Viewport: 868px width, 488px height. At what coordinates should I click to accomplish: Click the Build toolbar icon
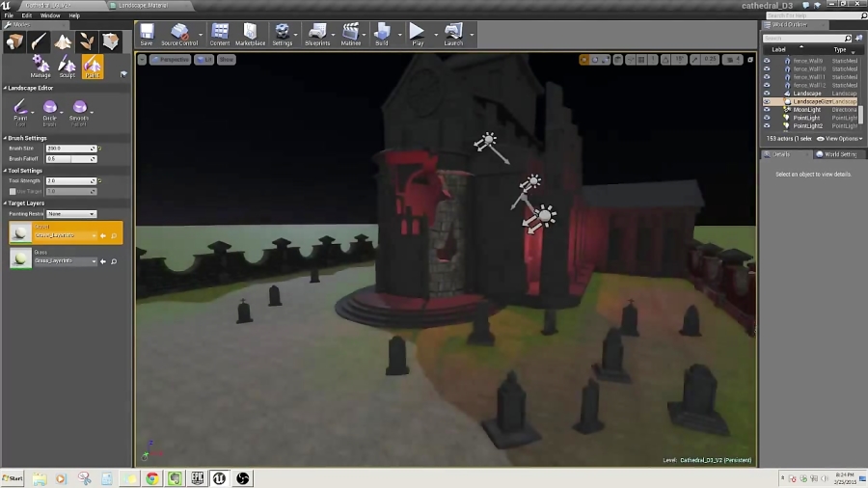(382, 36)
